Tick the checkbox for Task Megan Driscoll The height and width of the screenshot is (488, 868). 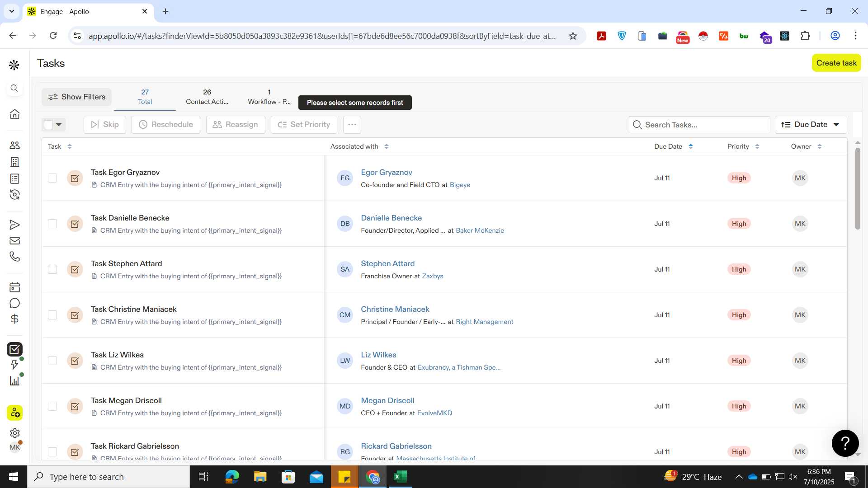[52, 406]
